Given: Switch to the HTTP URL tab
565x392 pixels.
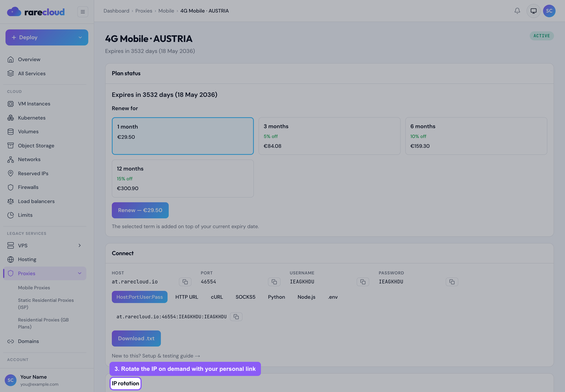Looking at the screenshot, I should click(187, 297).
